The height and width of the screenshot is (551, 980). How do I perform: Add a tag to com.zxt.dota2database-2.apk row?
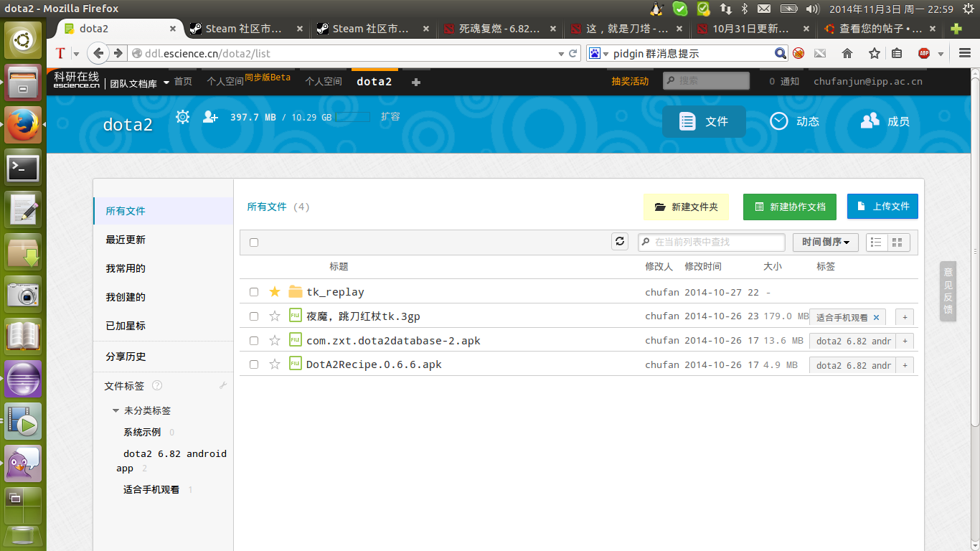[905, 341]
